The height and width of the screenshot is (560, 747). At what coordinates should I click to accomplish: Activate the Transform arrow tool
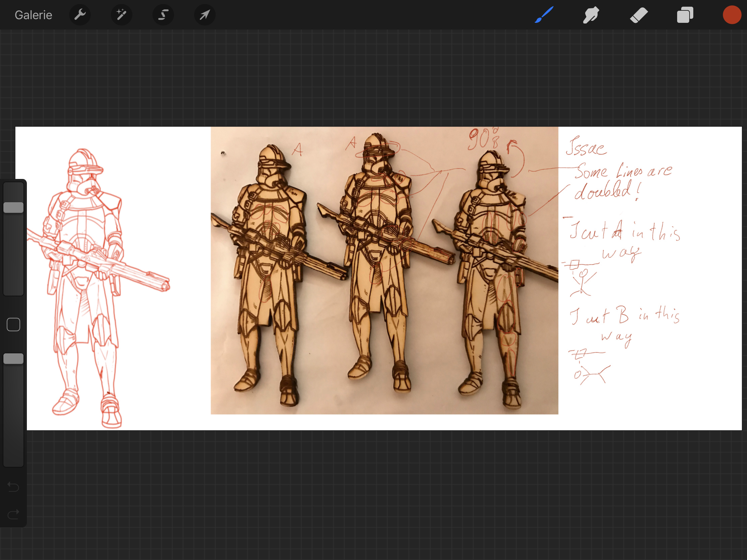tap(205, 15)
